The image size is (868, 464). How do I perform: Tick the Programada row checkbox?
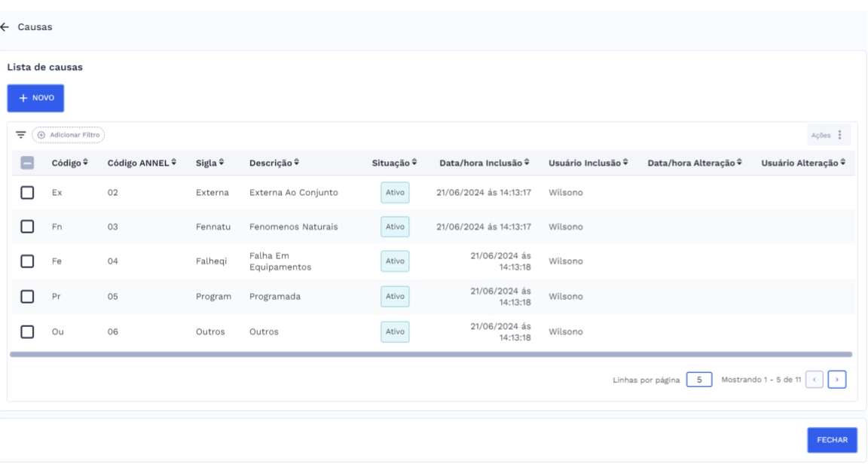tap(28, 297)
